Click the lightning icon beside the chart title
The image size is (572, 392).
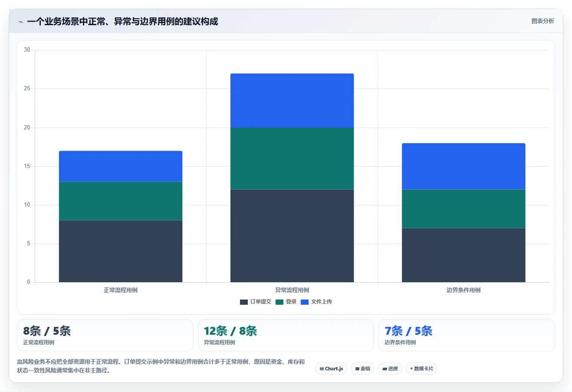20,22
